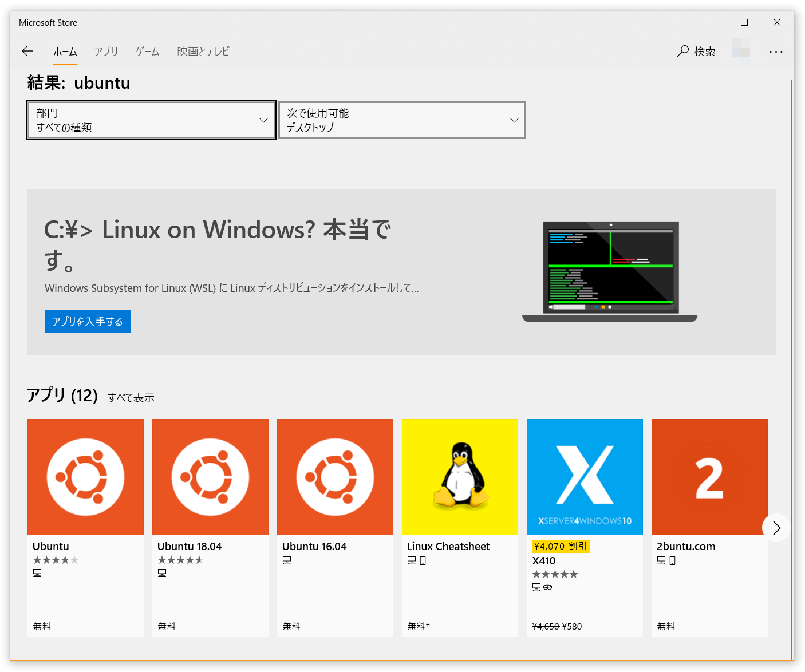Open the 2buntu.com app icon
Screen dimensions: 805x672
pyautogui.click(x=709, y=477)
